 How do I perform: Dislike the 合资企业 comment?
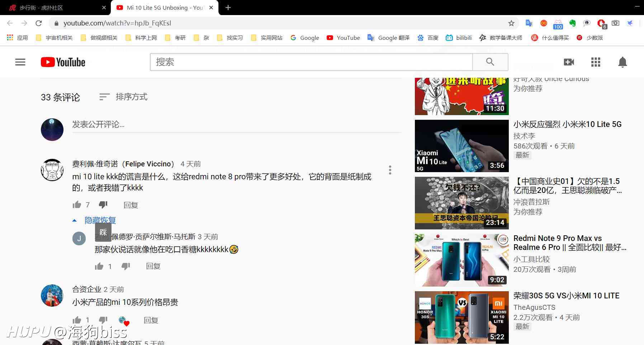tap(103, 320)
